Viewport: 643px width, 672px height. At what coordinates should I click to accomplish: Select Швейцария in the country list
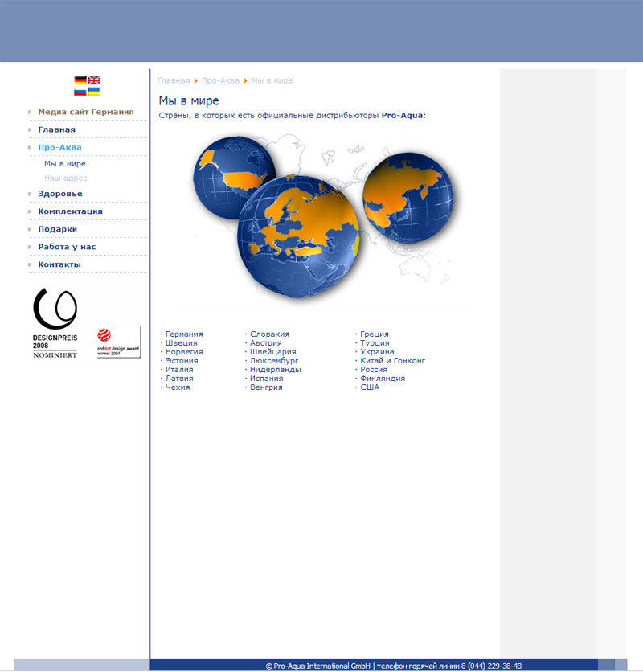pyautogui.click(x=273, y=352)
